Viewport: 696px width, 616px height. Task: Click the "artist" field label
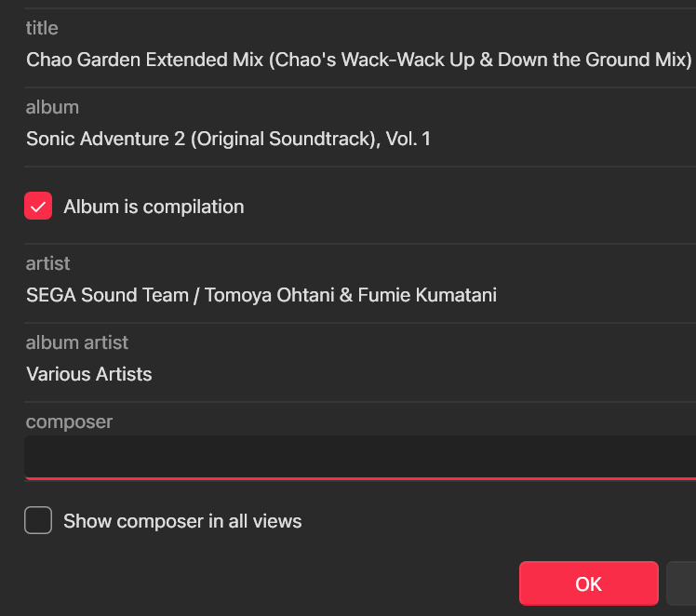(x=47, y=264)
